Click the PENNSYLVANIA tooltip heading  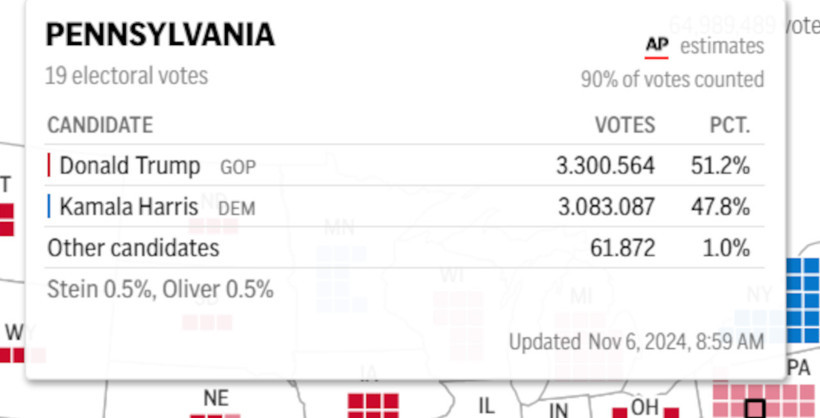160,35
